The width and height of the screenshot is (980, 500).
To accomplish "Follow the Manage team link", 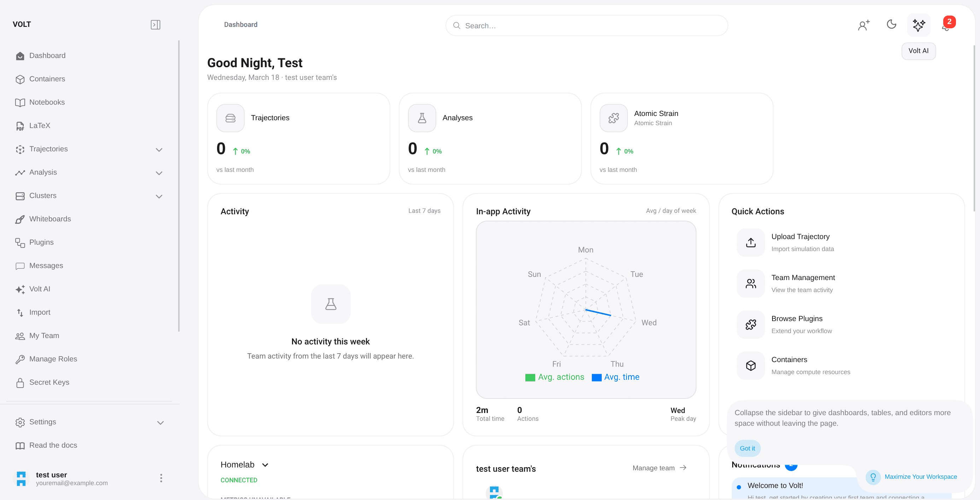I will [659, 468].
